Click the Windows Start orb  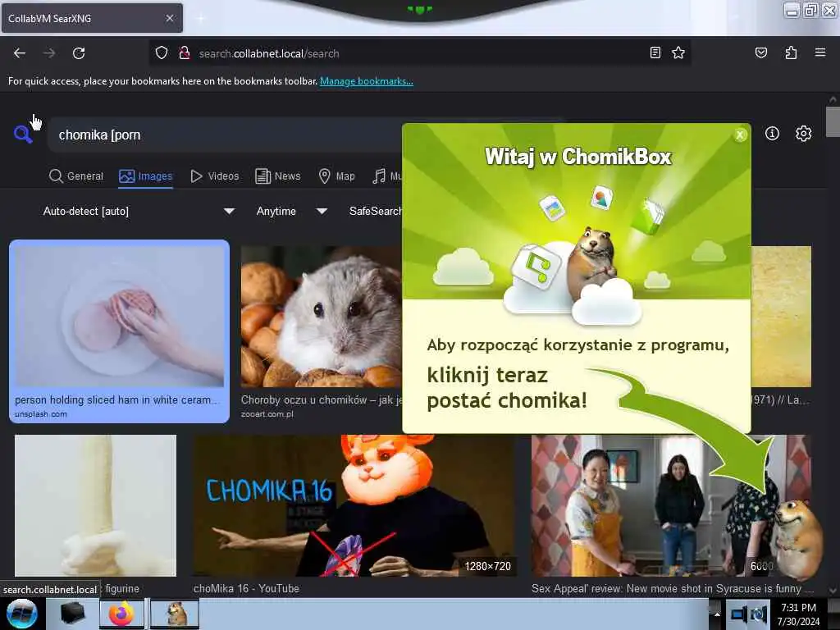[x=21, y=614]
